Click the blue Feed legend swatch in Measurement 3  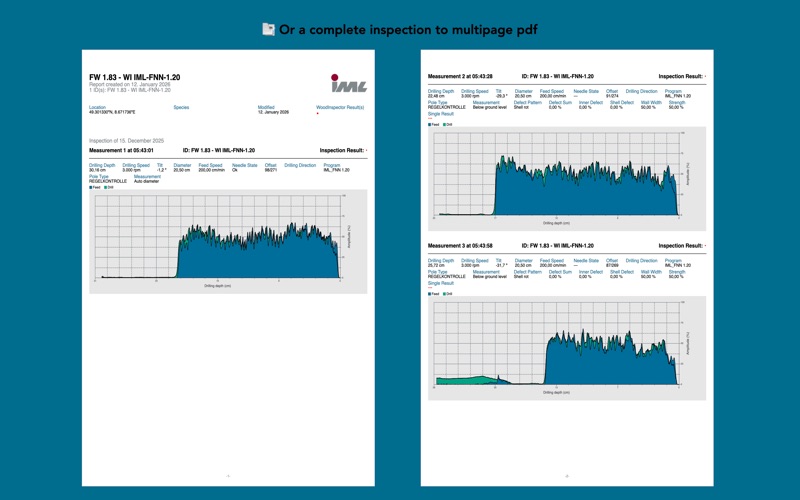[430, 294]
